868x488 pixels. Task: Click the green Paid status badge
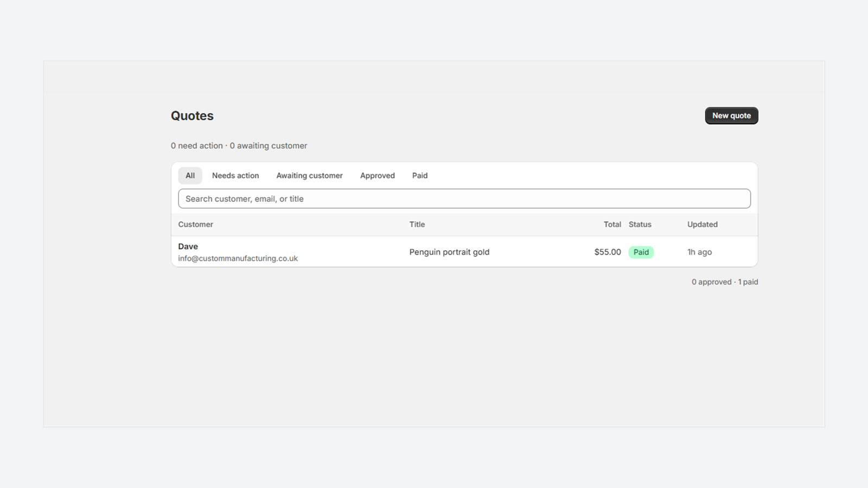click(641, 252)
